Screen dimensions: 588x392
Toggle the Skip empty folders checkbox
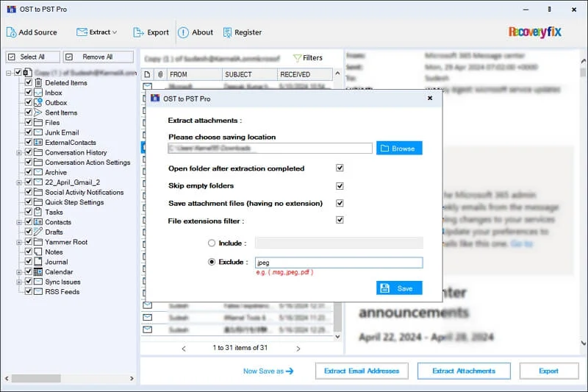340,185
